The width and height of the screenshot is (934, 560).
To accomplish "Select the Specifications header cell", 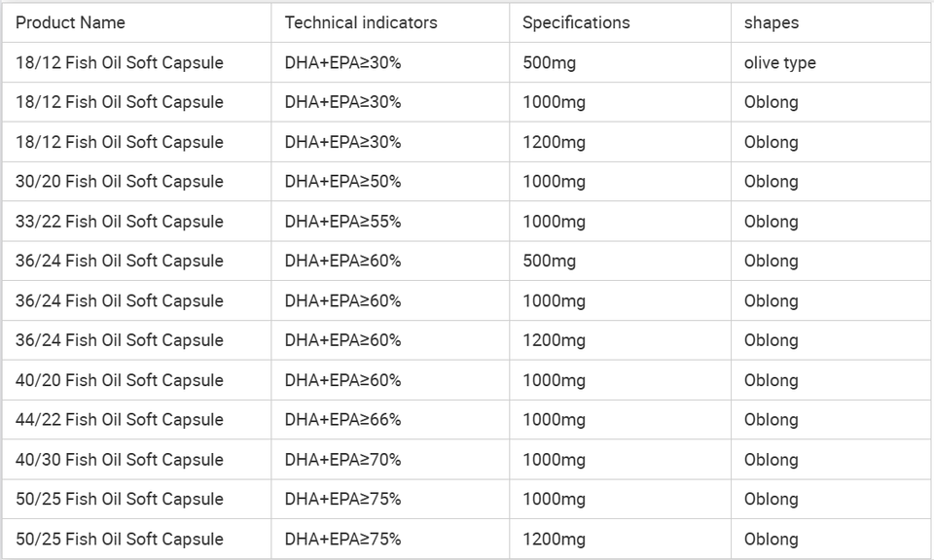I will pos(576,22).
